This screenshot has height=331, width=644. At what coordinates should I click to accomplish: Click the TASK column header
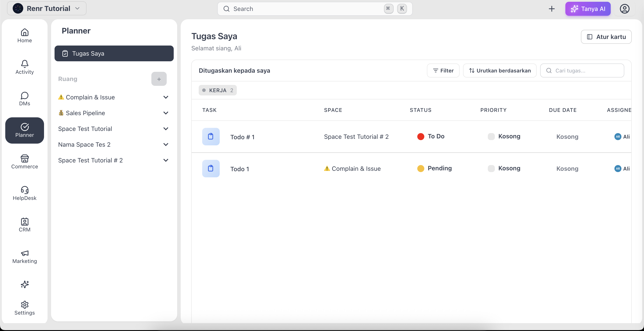(209, 110)
